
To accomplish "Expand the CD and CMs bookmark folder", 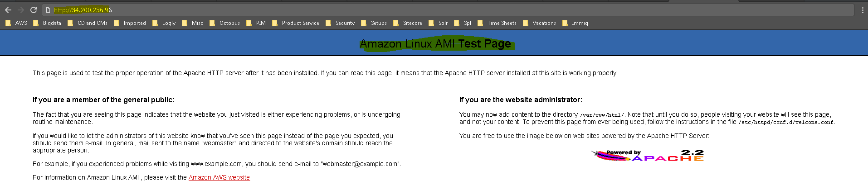I will (88, 23).
